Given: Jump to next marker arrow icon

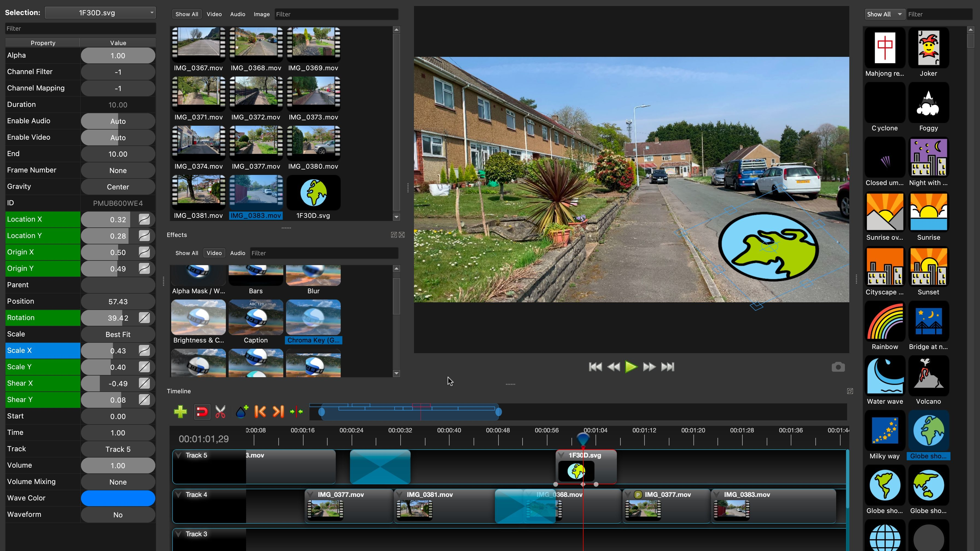Looking at the screenshot, I should point(278,411).
